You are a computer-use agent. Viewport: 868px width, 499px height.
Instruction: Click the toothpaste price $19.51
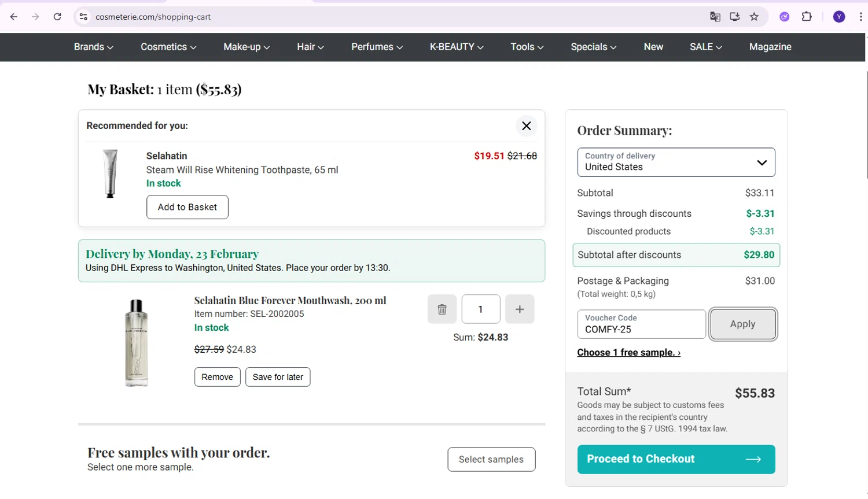click(x=489, y=156)
